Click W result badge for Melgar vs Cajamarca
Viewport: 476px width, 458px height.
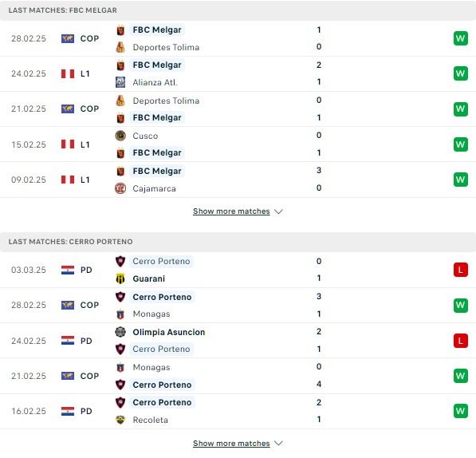click(x=461, y=180)
